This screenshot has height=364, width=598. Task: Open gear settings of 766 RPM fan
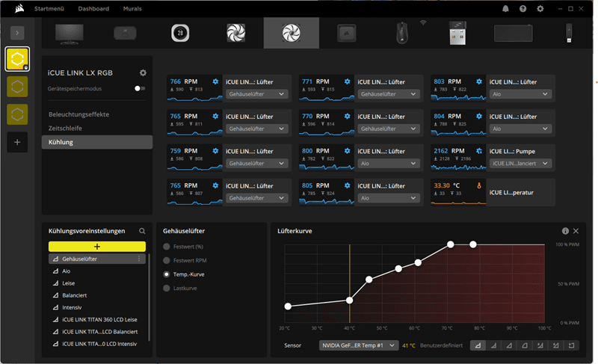click(215, 81)
